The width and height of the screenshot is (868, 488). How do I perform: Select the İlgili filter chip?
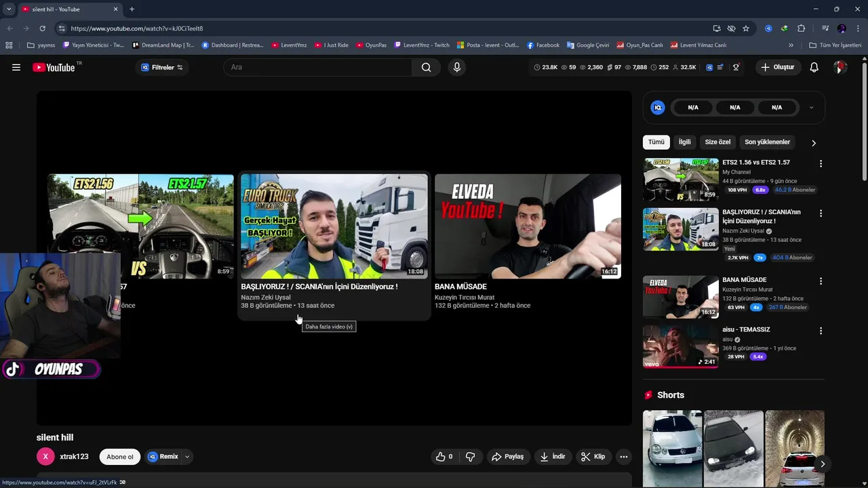click(685, 142)
